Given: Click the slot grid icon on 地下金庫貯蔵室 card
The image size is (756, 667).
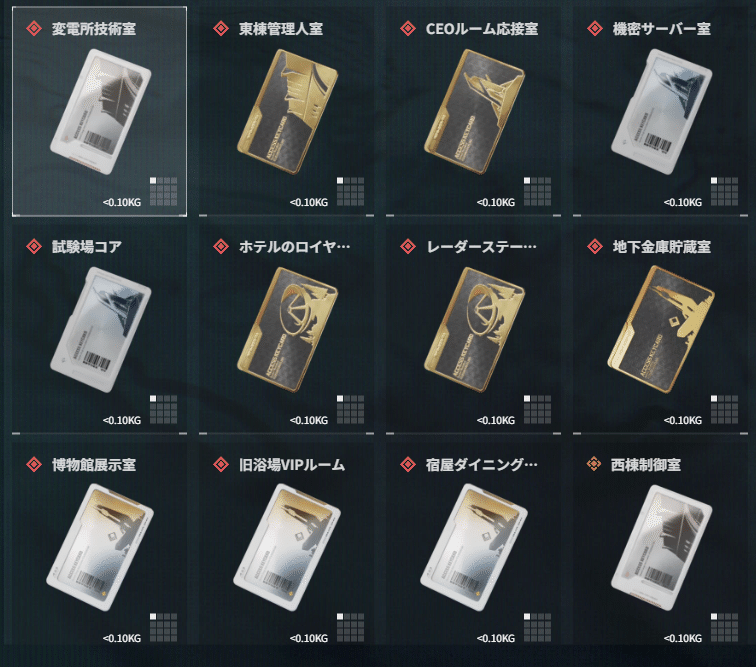Looking at the screenshot, I should (x=724, y=409).
